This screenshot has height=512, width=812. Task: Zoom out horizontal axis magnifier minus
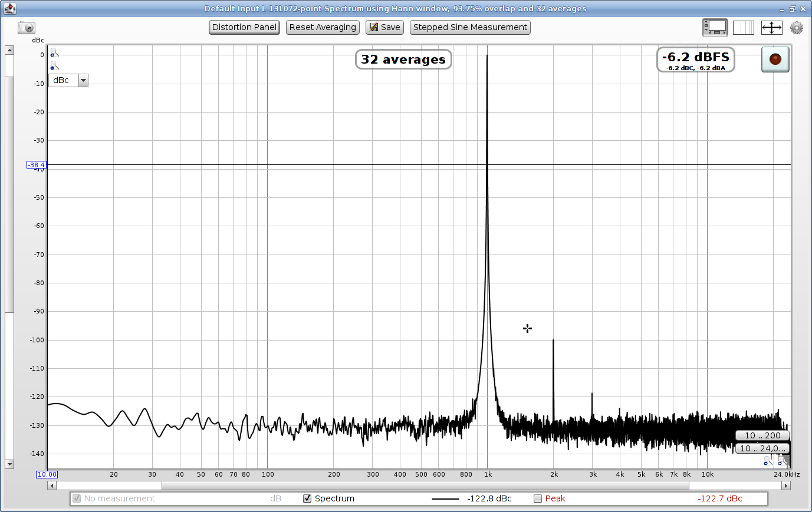click(768, 461)
